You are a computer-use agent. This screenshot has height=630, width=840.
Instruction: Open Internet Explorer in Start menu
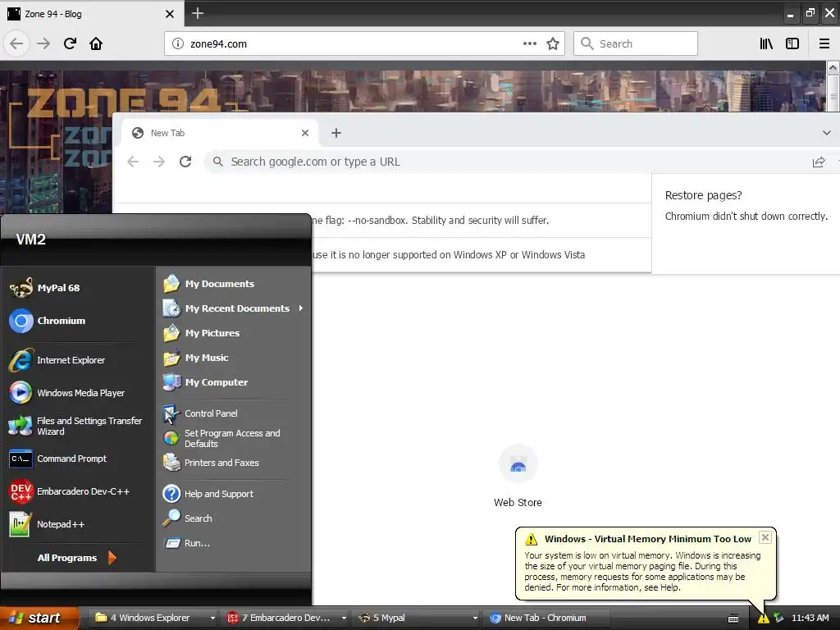tap(58, 360)
